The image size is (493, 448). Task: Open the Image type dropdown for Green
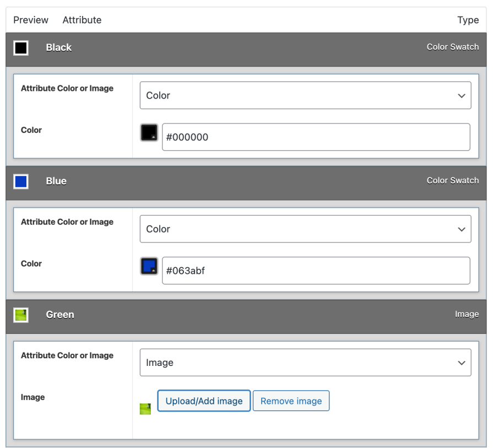[x=306, y=363]
